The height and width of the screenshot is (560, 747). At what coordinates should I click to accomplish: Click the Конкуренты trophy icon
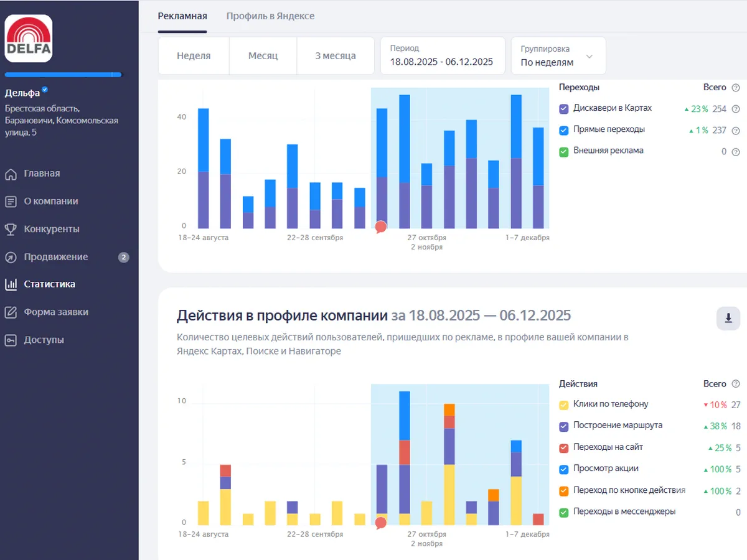(x=11, y=230)
